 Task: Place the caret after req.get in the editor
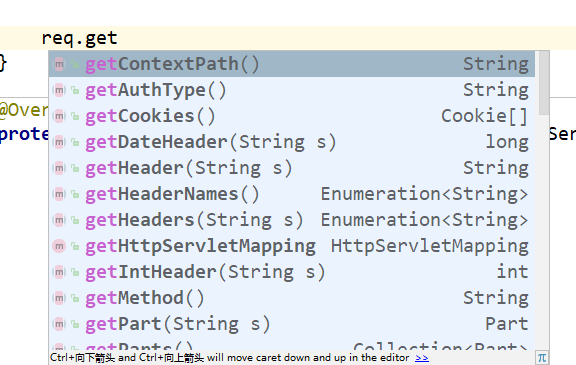click(x=118, y=38)
